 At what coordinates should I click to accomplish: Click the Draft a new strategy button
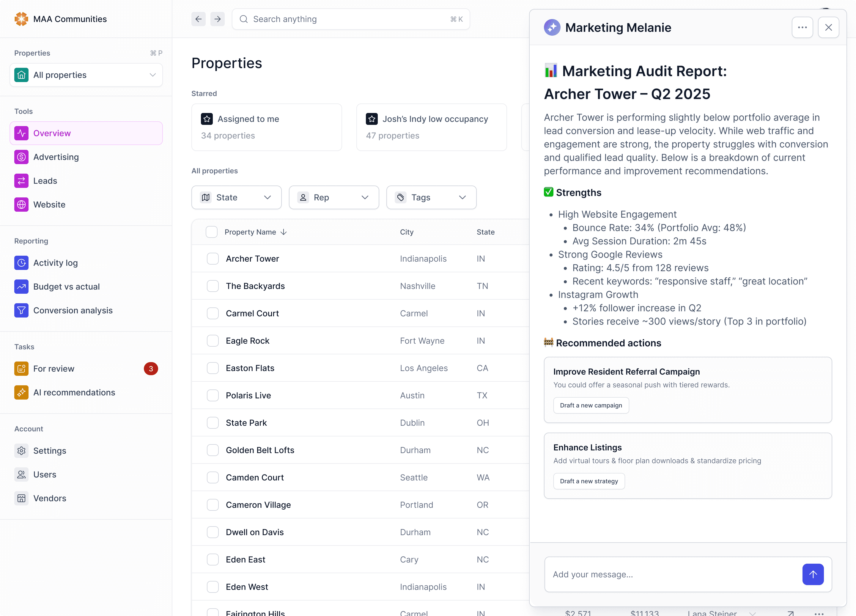[x=588, y=481]
